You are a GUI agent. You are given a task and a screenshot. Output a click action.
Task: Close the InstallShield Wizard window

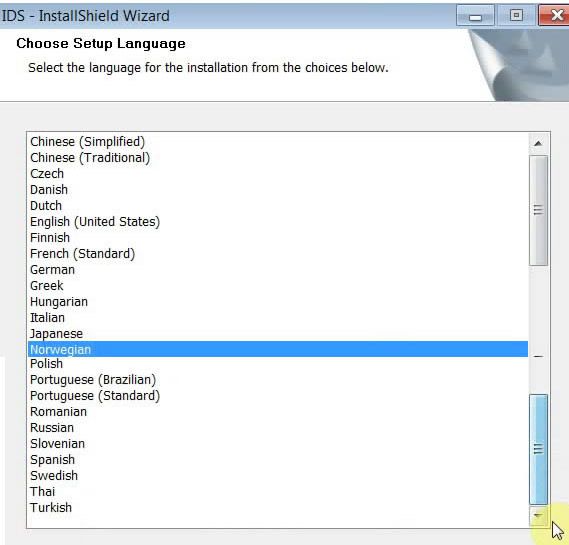coord(555,16)
